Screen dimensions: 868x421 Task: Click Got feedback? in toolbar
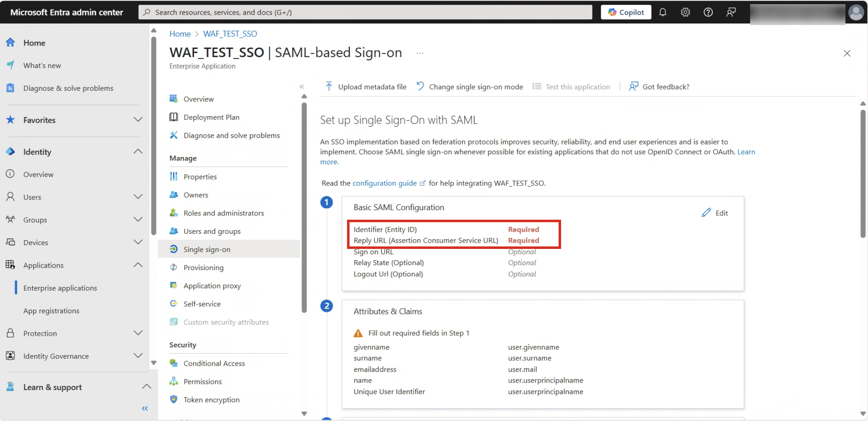point(659,86)
